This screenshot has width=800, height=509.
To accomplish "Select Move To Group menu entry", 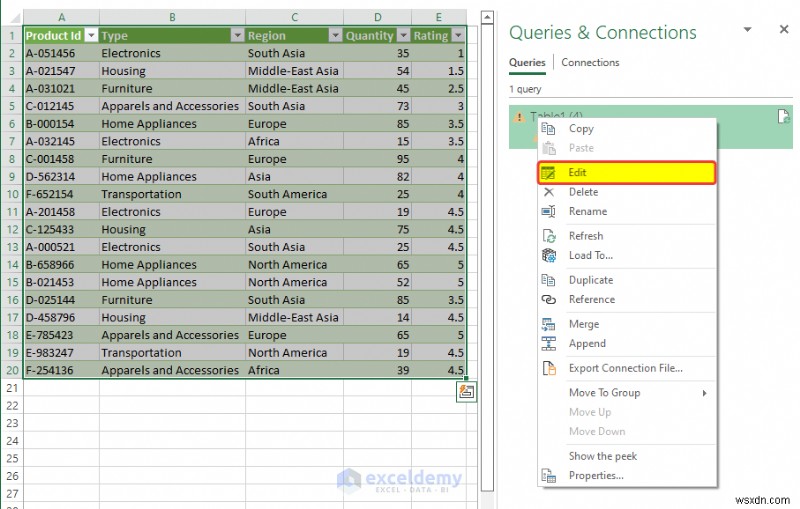I will 628,393.
